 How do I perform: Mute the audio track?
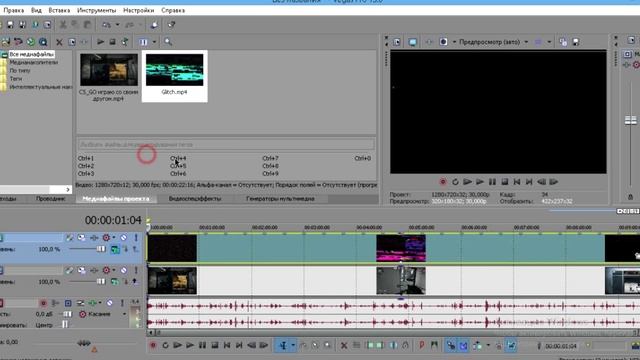click(x=109, y=303)
